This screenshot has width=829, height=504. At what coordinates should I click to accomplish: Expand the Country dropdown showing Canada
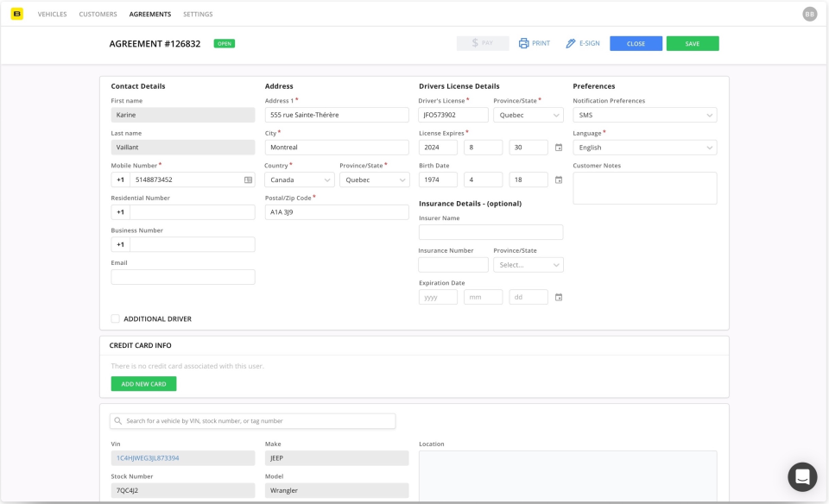click(x=299, y=180)
